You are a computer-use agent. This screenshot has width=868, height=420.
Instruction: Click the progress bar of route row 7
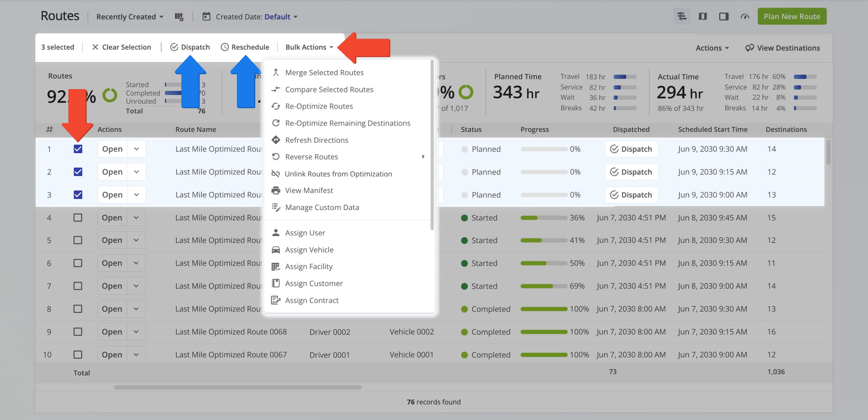tap(544, 286)
